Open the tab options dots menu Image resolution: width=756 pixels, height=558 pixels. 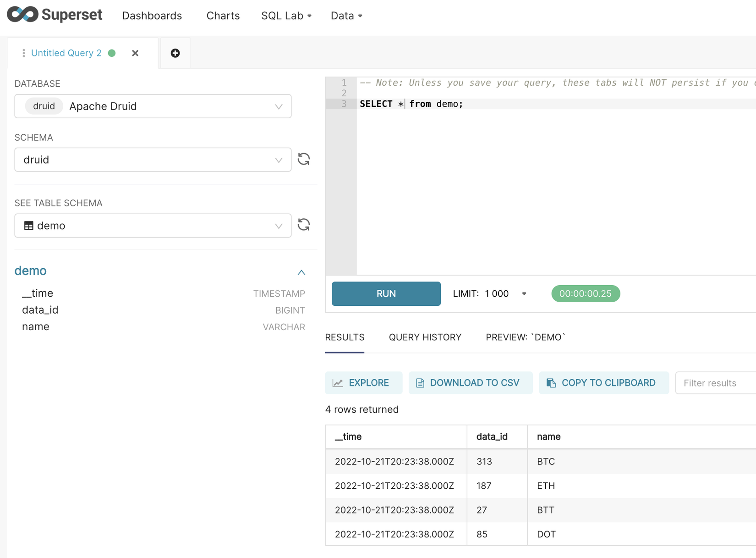click(23, 53)
